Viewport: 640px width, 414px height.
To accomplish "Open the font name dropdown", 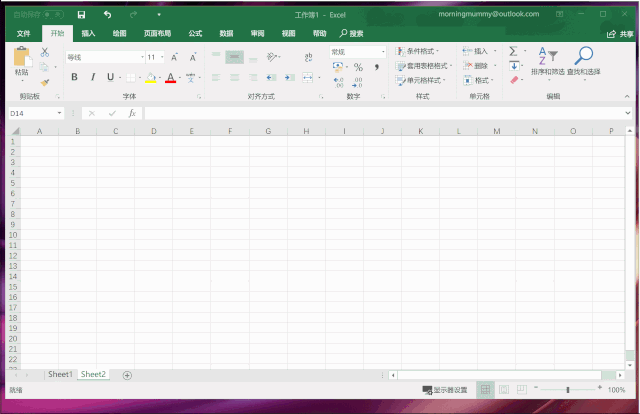I will coord(142,57).
